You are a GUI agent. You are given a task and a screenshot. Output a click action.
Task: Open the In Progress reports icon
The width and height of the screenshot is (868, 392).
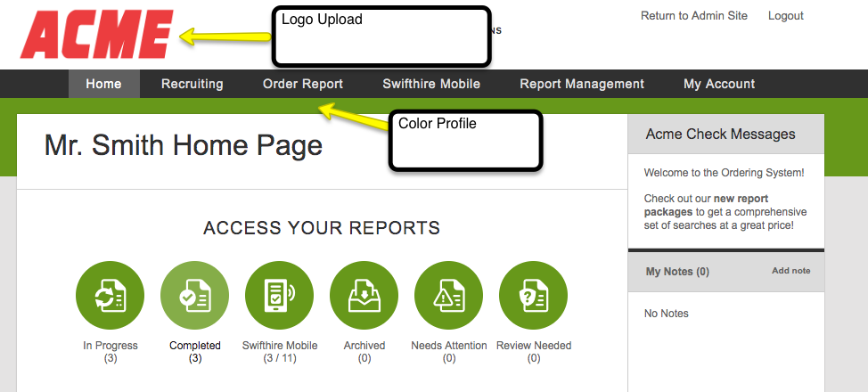110,296
